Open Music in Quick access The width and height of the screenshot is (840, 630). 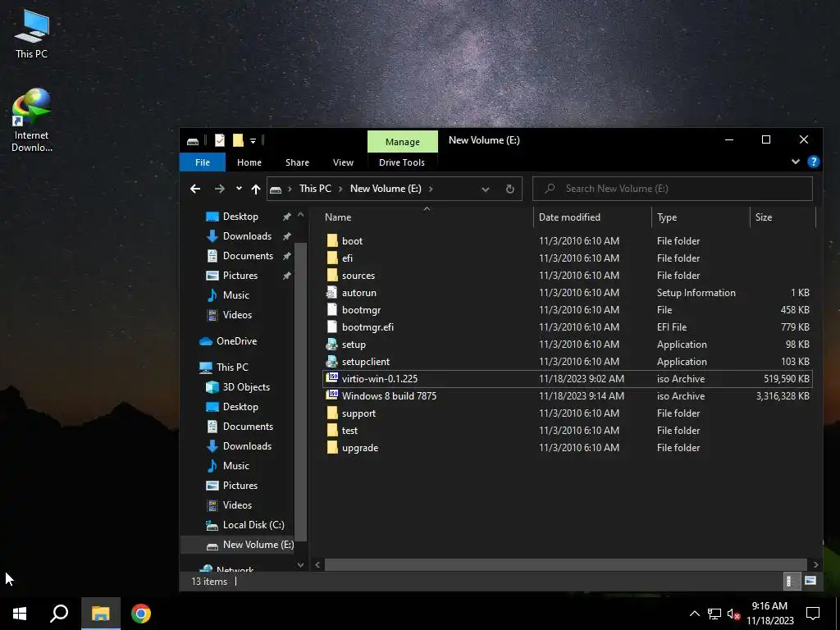(235, 295)
